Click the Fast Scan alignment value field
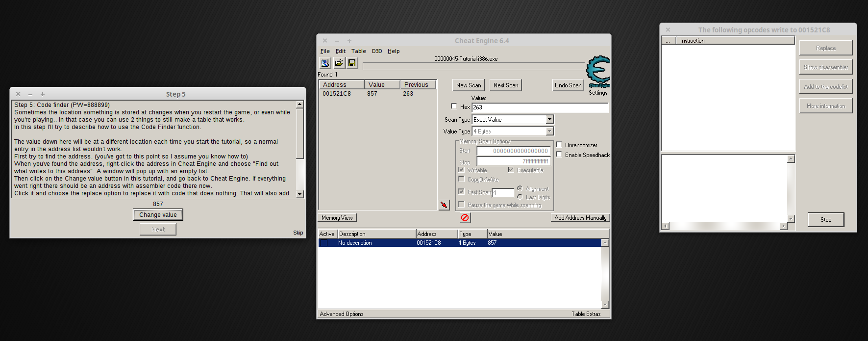 coord(503,192)
